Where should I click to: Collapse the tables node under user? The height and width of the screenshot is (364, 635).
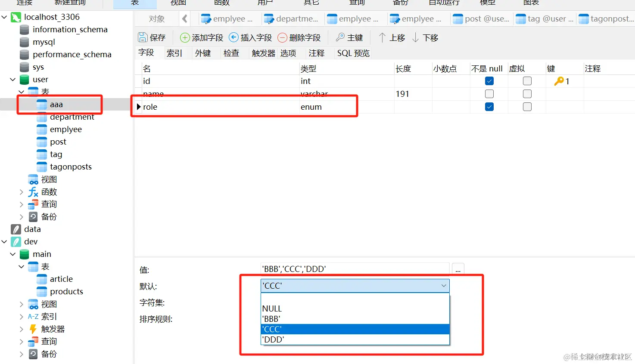22,92
